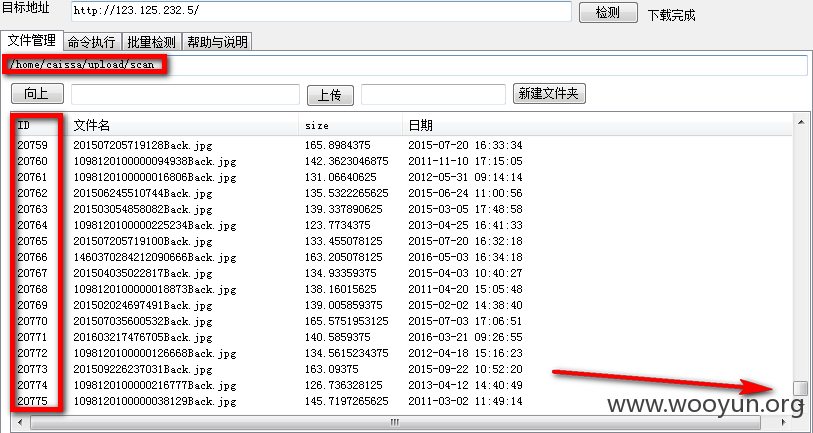Viewport: 813px width, 433px height.
Task: Click the 下载完成 status text
Action: click(x=671, y=15)
